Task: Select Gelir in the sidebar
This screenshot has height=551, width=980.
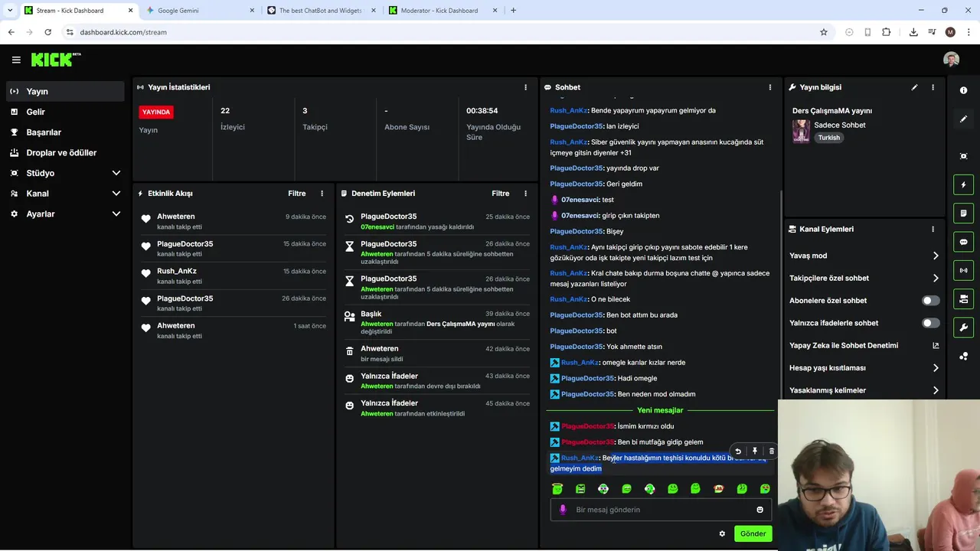Action: 65,112
